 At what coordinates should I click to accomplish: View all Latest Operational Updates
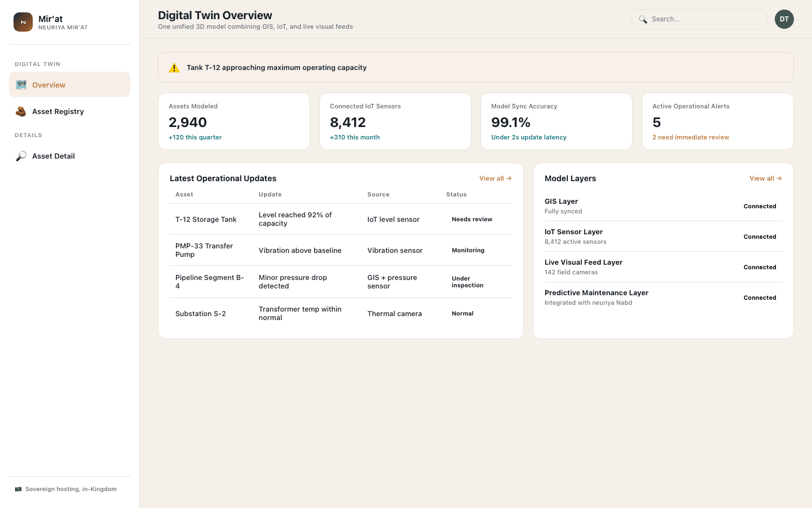[495, 178]
